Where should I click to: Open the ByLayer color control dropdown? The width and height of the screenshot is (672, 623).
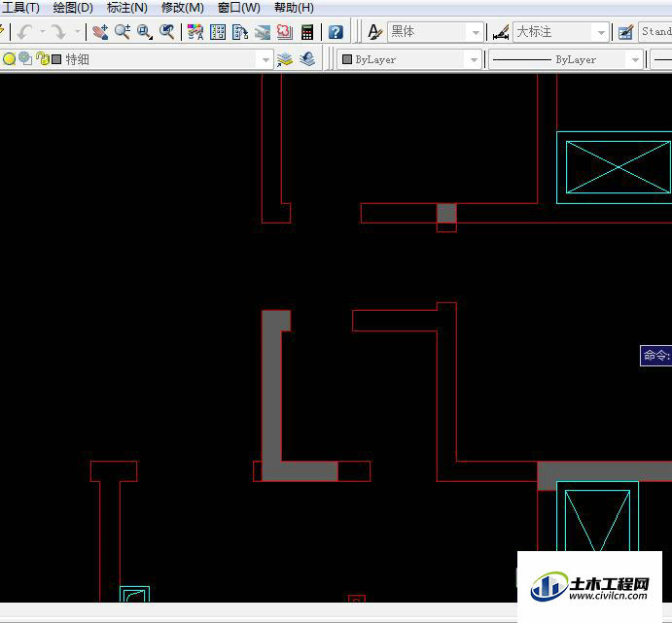(474, 59)
